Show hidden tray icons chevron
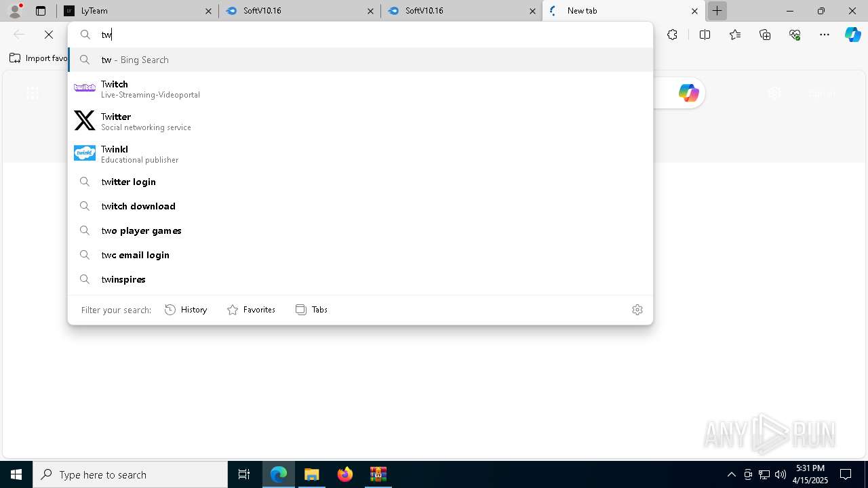 click(x=731, y=474)
